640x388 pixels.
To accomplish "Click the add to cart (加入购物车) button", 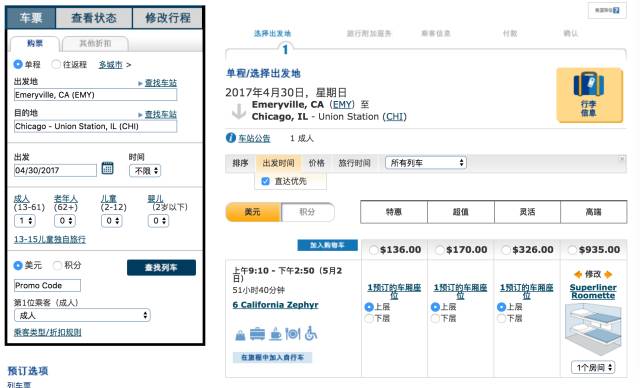I will pos(327,245).
